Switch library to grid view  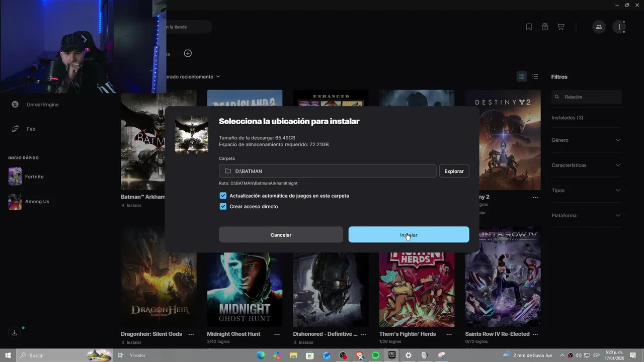pos(522,76)
